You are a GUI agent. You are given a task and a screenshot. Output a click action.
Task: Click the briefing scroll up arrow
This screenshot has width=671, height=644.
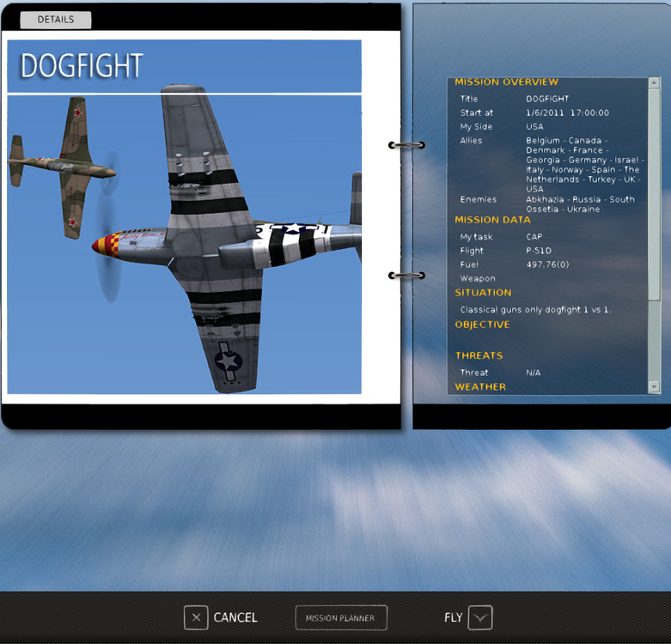click(x=654, y=82)
